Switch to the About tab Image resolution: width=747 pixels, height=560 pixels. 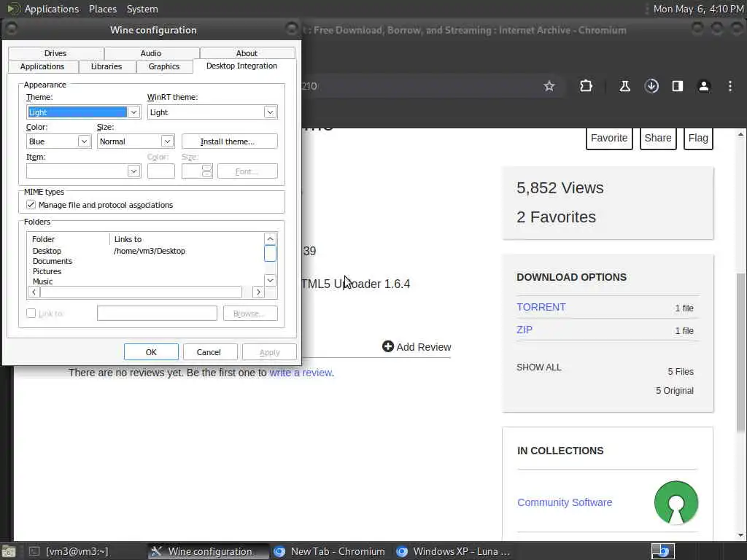[x=247, y=53]
